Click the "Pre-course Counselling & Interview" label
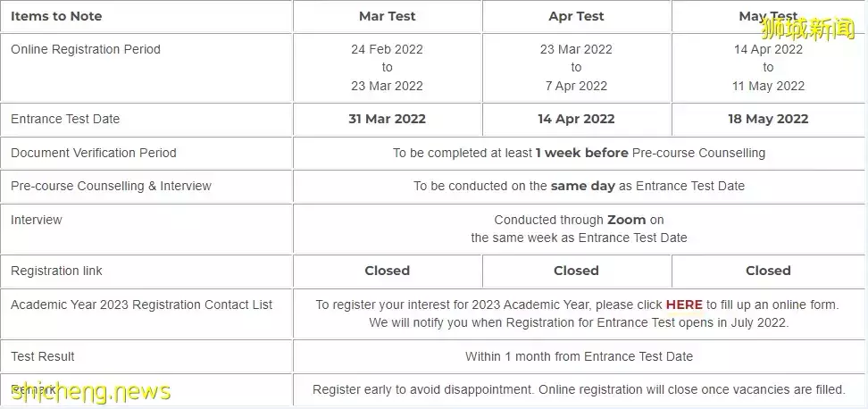Viewport: 868px width, 409px height. [x=111, y=186]
